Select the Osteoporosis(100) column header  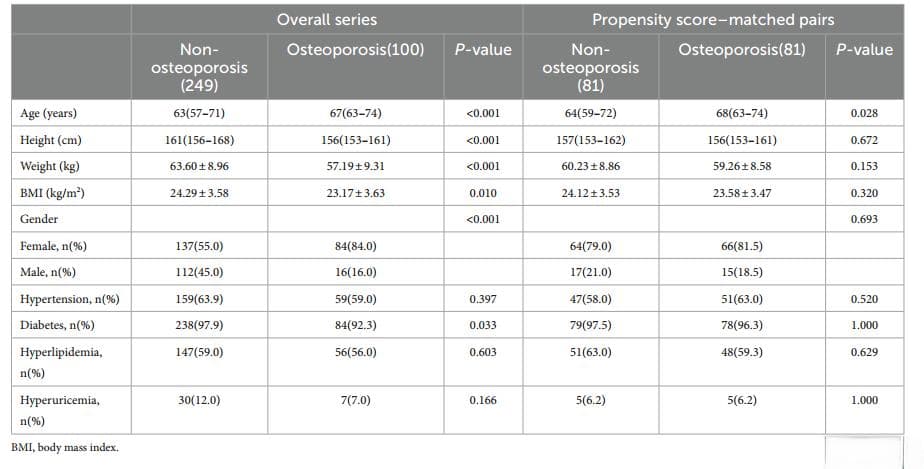click(x=355, y=49)
